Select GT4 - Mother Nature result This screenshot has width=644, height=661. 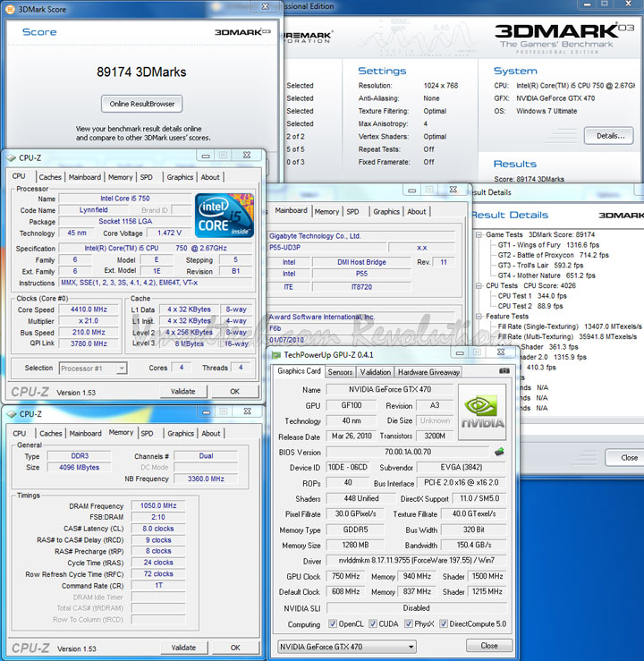pos(547,275)
